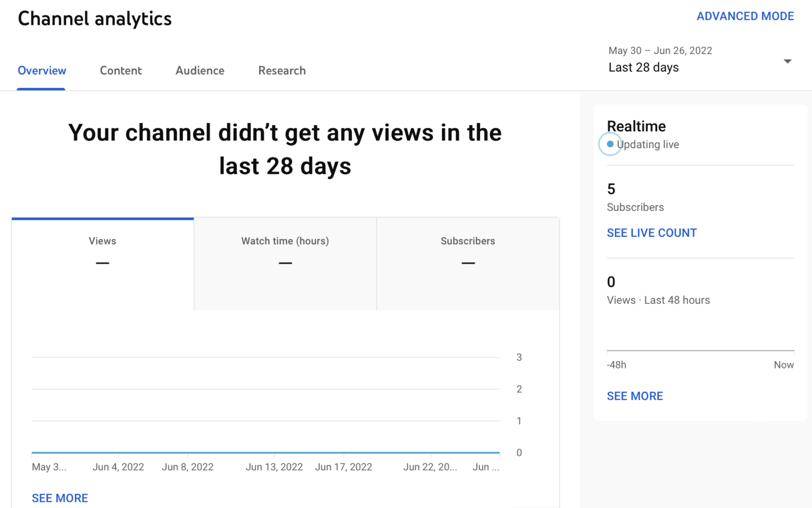This screenshot has width=812, height=508.
Task: Click the May 30 – Jun 26 date text
Action: point(660,50)
